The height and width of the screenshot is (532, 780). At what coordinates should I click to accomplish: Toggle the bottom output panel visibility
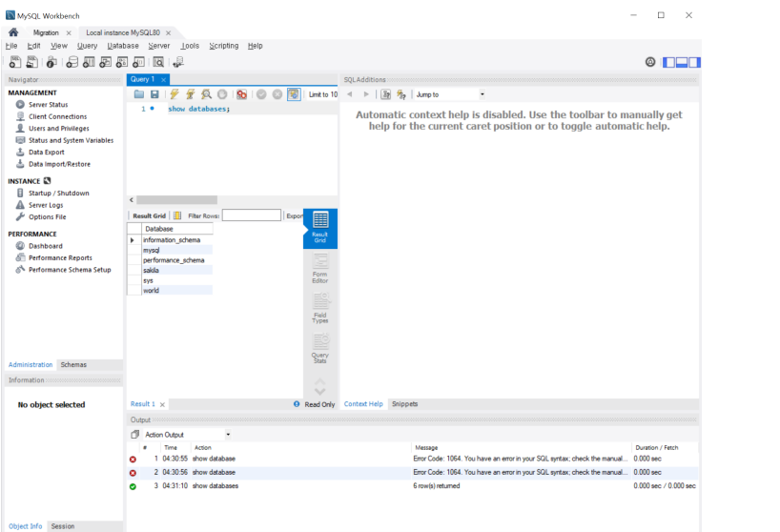pos(682,62)
